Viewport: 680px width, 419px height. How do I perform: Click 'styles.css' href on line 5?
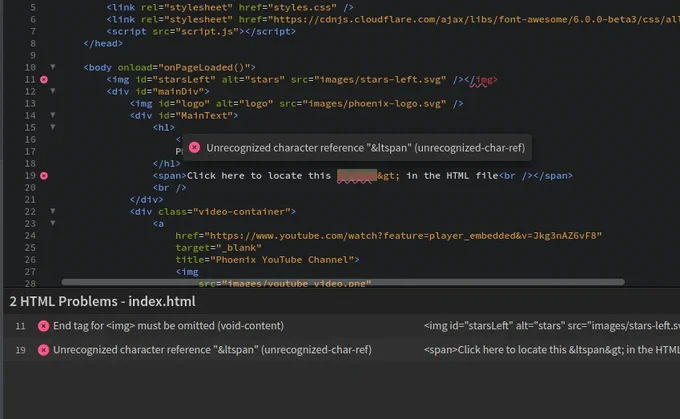[305, 7]
